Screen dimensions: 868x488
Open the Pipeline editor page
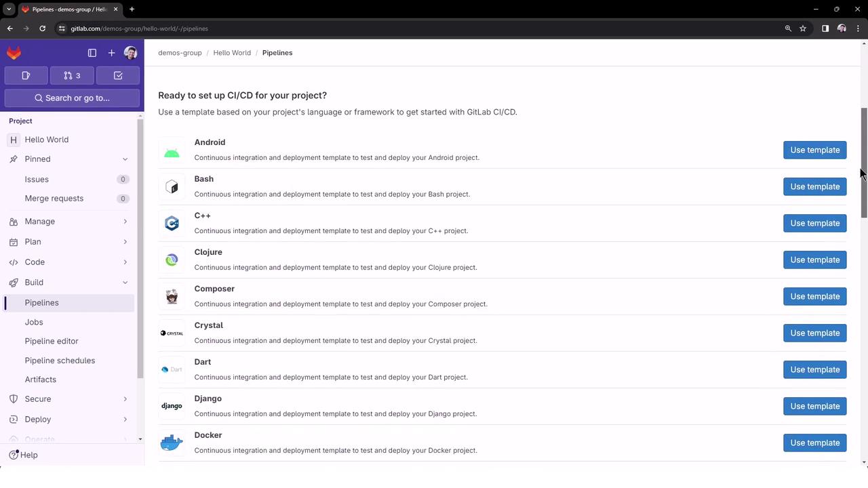pyautogui.click(x=52, y=341)
